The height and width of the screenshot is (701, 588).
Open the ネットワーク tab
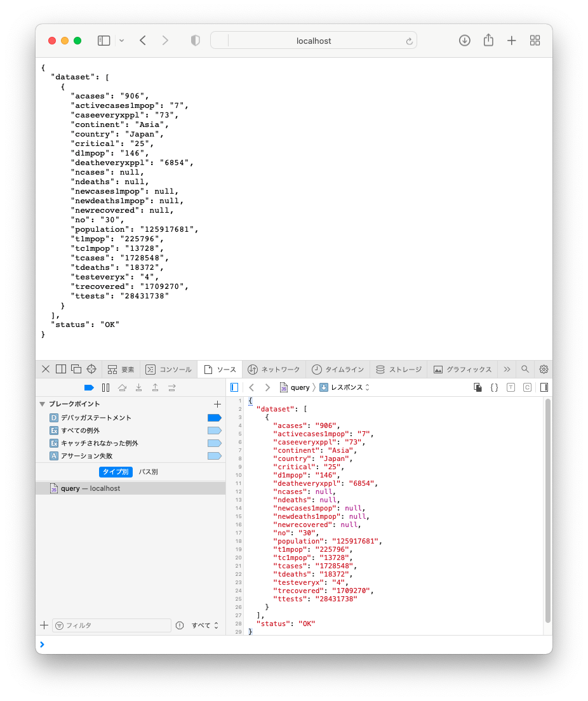click(274, 370)
